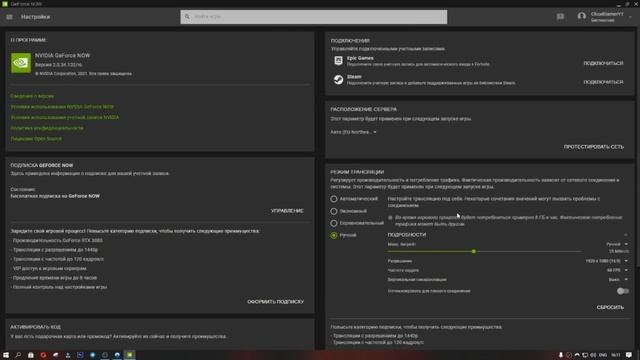Image resolution: width=640 pixels, height=360 pixels.
Task: Switch to GeForce NOW taskbar icon
Action: click(x=129, y=355)
